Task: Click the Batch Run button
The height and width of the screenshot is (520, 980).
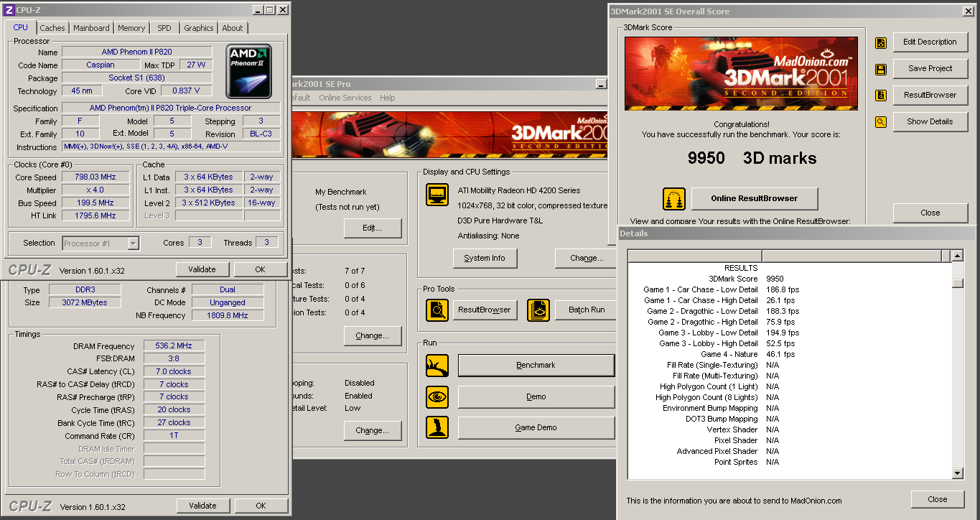Action: 587,310
